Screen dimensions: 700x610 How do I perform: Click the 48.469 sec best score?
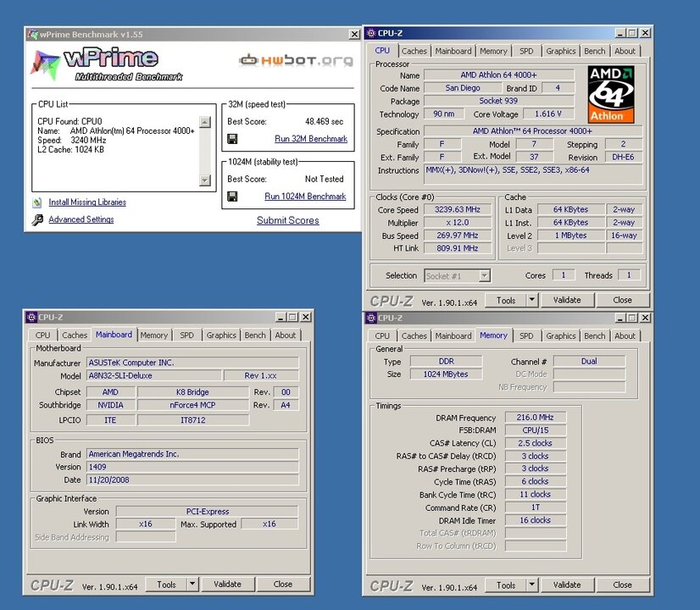coord(324,121)
